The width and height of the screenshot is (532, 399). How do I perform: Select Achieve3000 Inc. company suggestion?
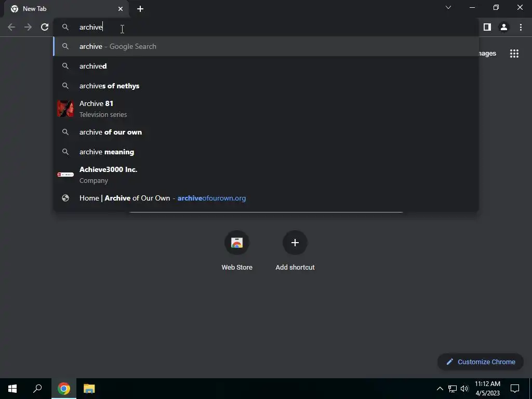267,175
